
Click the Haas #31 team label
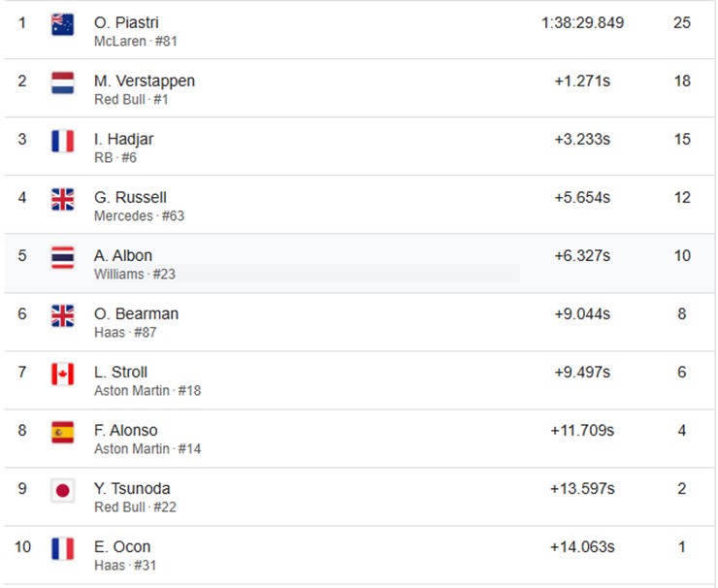125,566
